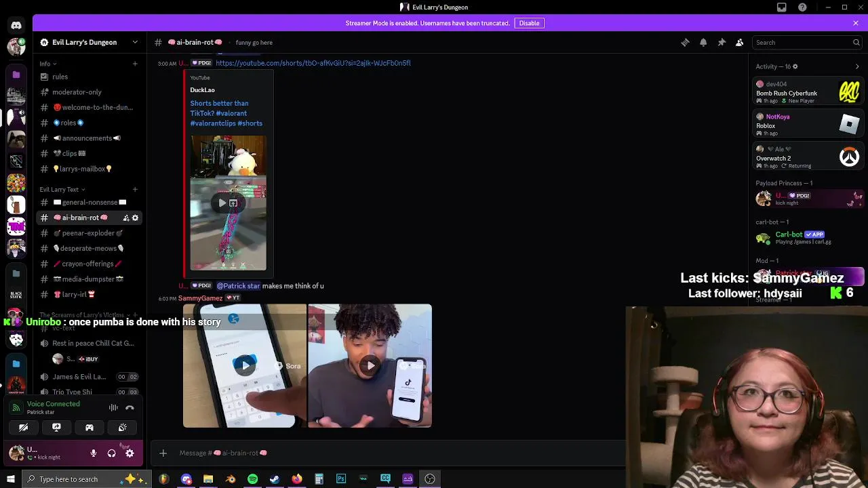This screenshot has height=488, width=868.
Task: Open larry-irl channel
Action: (x=89, y=294)
